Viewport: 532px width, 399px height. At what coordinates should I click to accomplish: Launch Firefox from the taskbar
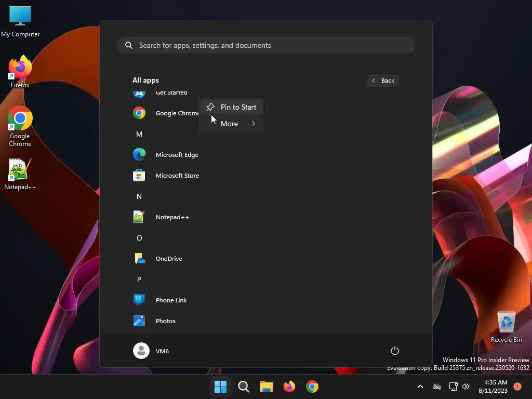point(289,387)
